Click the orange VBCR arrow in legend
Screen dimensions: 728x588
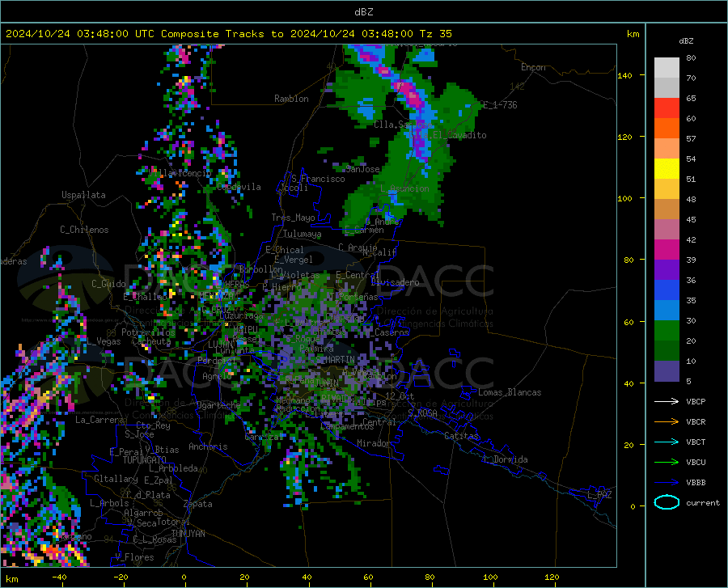point(667,422)
